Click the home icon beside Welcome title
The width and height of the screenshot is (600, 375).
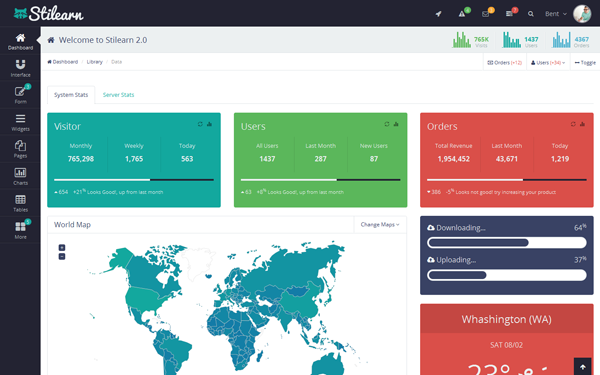(51, 40)
